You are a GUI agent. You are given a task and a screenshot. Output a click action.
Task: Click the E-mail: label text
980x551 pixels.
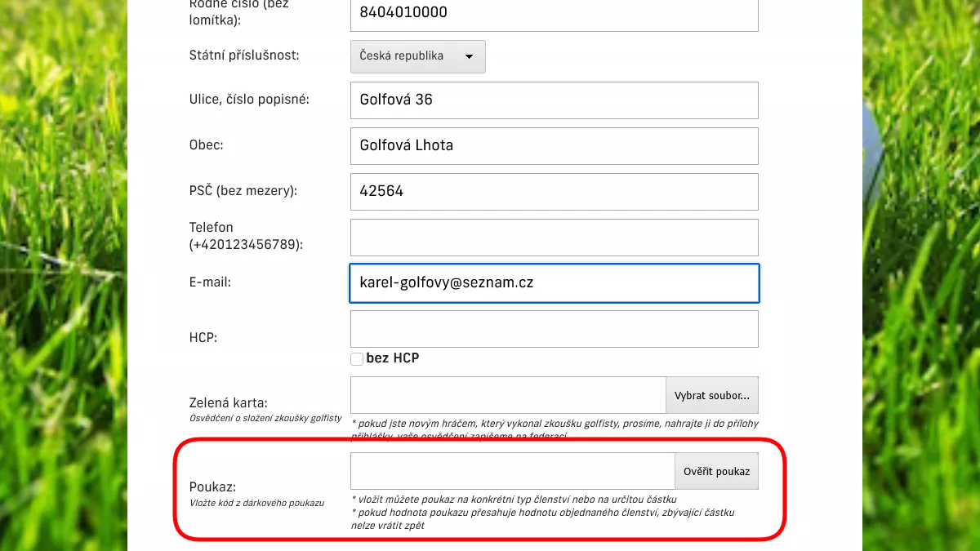point(211,282)
